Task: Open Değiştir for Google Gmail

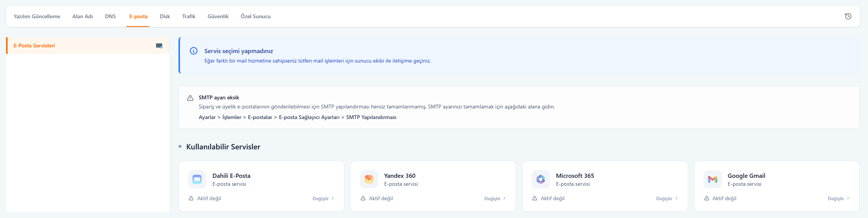Action: (x=838, y=199)
